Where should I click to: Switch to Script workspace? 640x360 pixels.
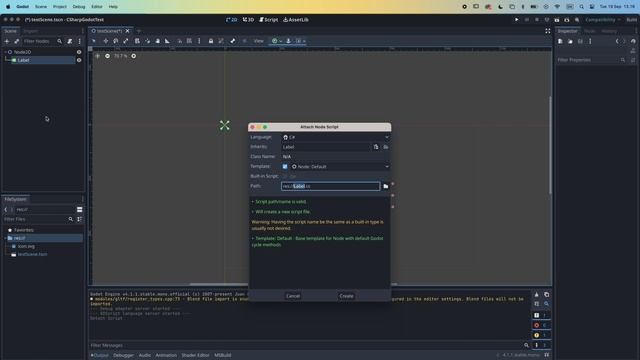point(268,20)
